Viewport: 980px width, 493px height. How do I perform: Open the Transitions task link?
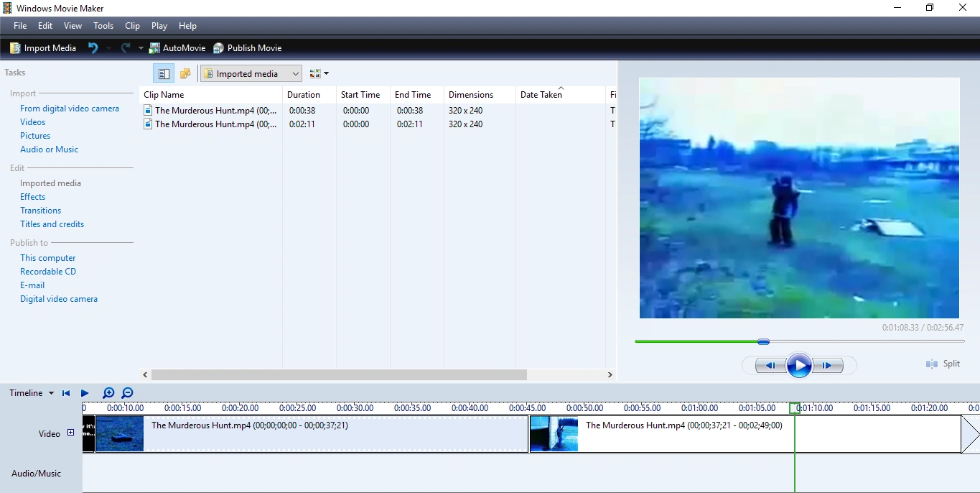pos(41,211)
